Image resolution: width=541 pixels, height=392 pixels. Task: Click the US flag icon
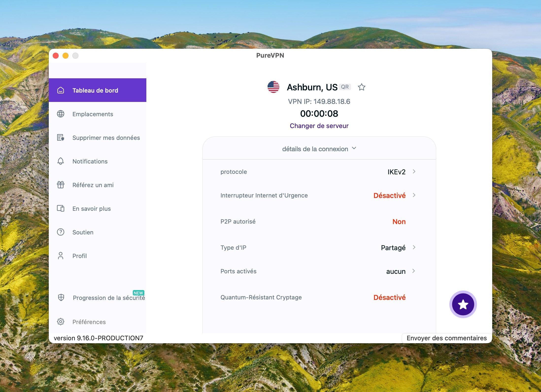(273, 87)
